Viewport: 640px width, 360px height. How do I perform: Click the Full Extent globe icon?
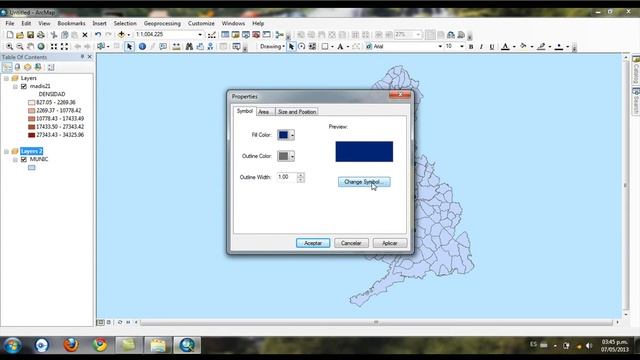41,47
